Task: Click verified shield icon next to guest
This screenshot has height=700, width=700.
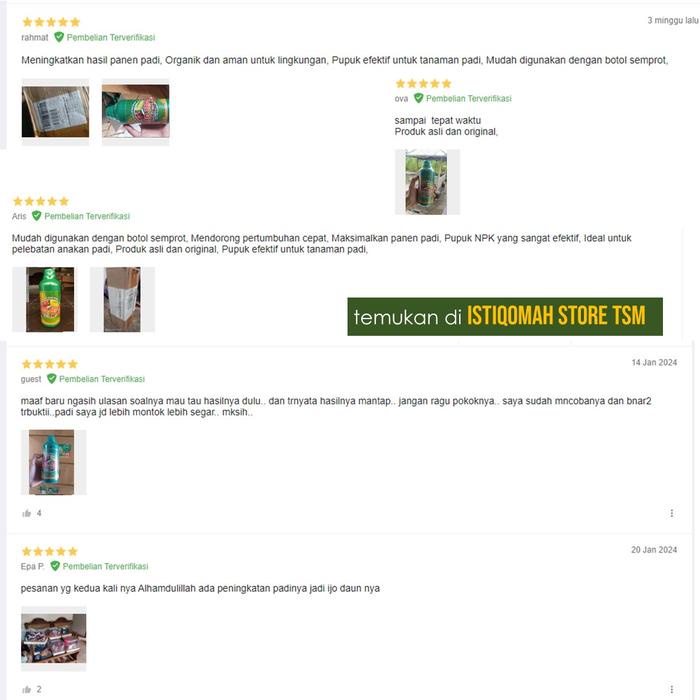Action: [x=52, y=379]
